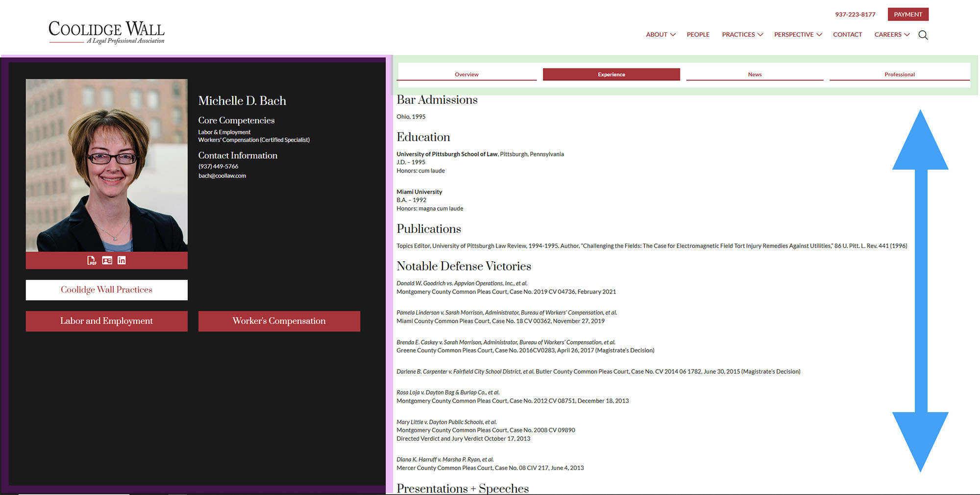Click the Payment button
980x495 pixels.
click(907, 14)
